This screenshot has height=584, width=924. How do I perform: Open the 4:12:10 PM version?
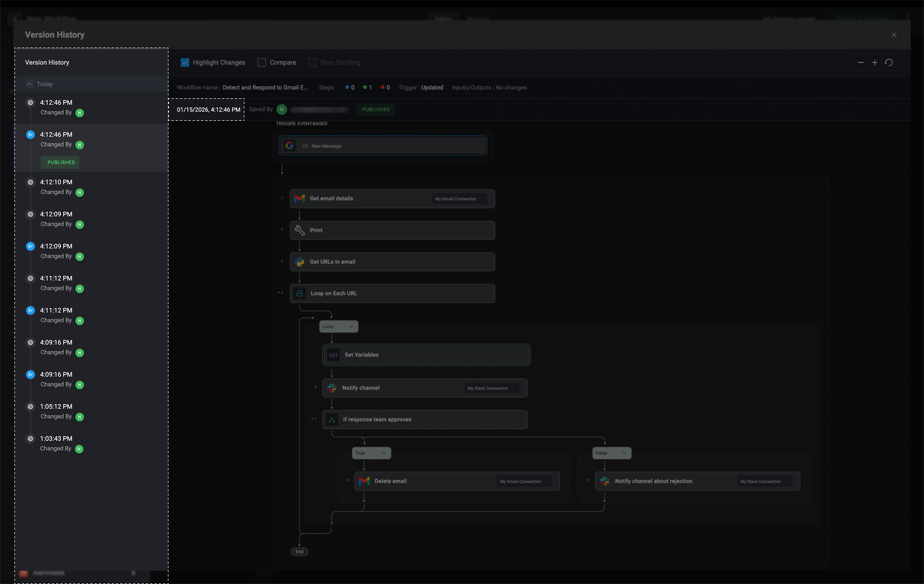91,187
